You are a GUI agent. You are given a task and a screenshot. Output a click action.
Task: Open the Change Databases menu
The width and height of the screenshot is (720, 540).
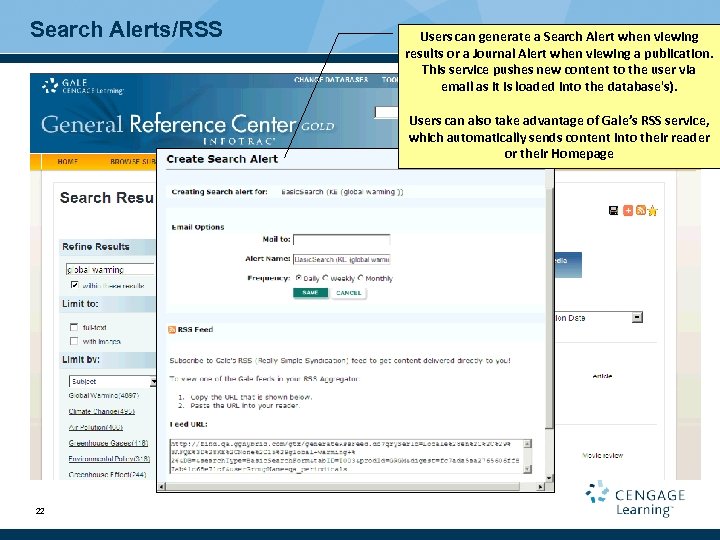pyautogui.click(x=331, y=79)
